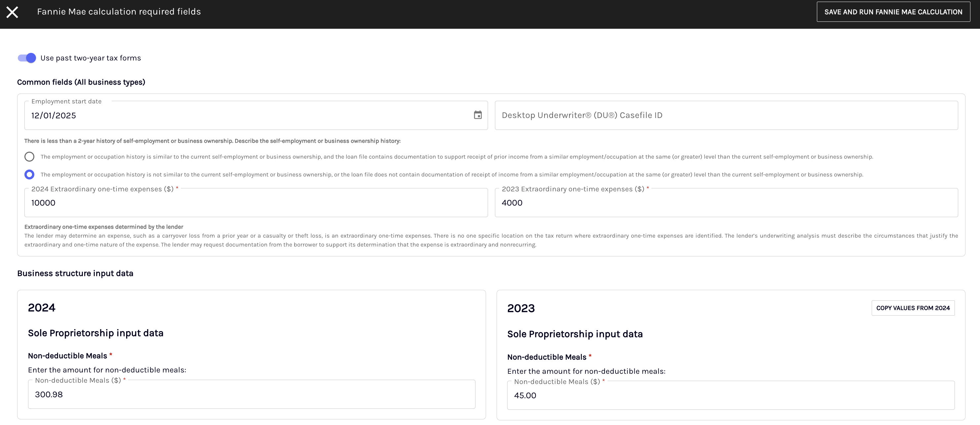This screenshot has width=980, height=425.
Task: Click Save and Run Fannie Mae Calculation
Action: click(893, 12)
